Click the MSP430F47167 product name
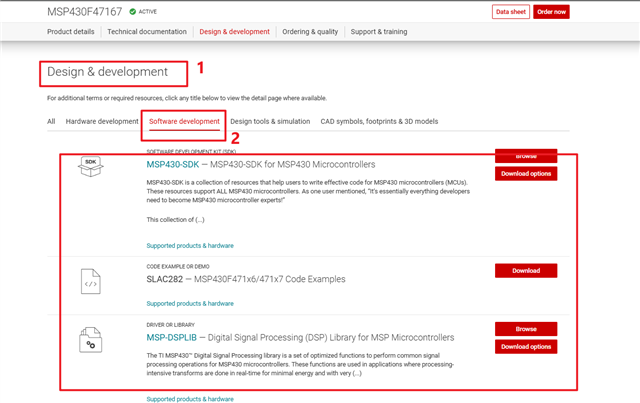The image size is (640, 403). click(x=84, y=12)
